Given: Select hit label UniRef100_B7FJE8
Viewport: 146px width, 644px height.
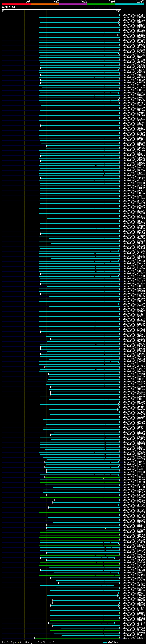Looking at the screenshot, I should (134, 557).
